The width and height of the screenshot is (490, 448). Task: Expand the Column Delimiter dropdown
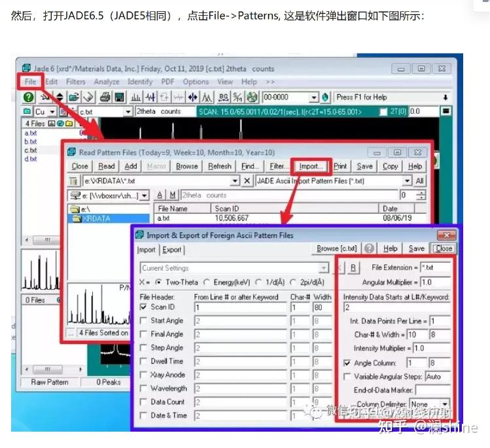click(445, 404)
